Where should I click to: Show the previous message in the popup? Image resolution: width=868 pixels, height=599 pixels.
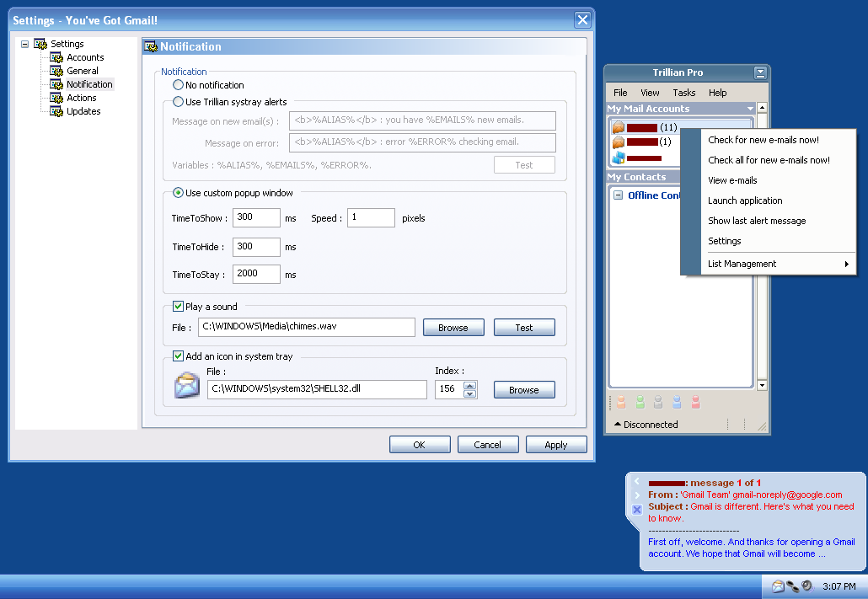(x=637, y=483)
